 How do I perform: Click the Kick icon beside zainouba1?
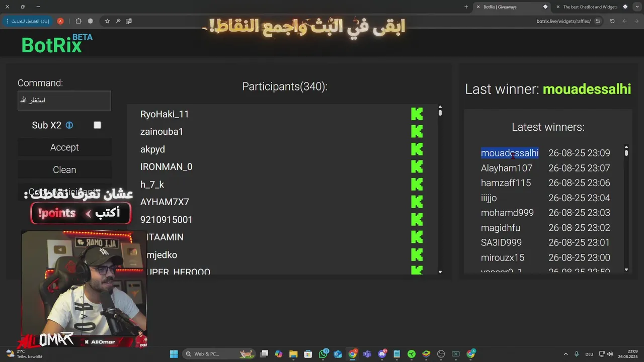click(x=417, y=132)
